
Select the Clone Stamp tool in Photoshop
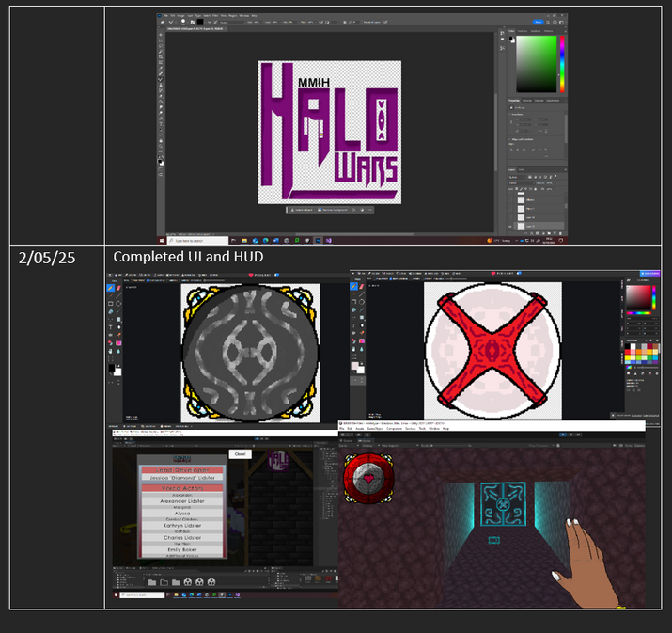click(161, 85)
